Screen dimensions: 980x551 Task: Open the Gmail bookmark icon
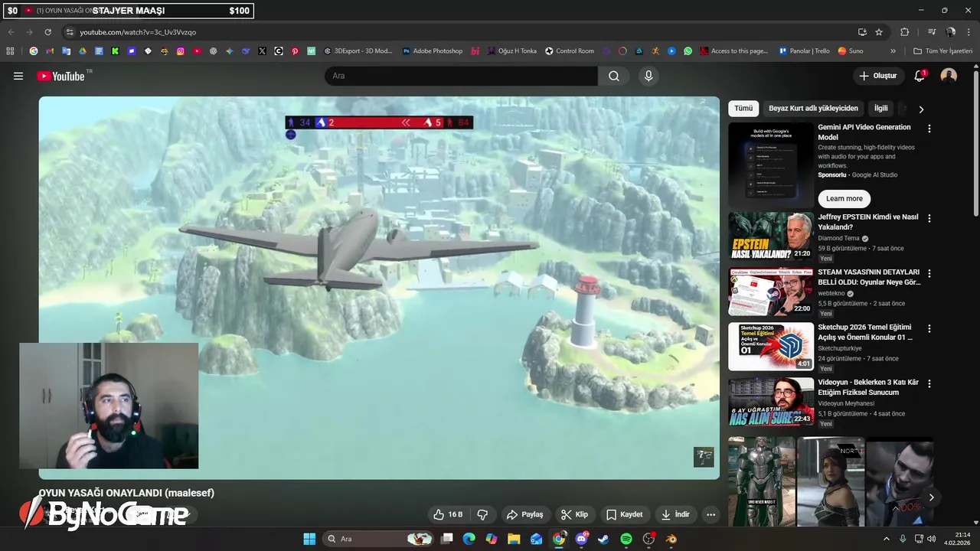50,51
